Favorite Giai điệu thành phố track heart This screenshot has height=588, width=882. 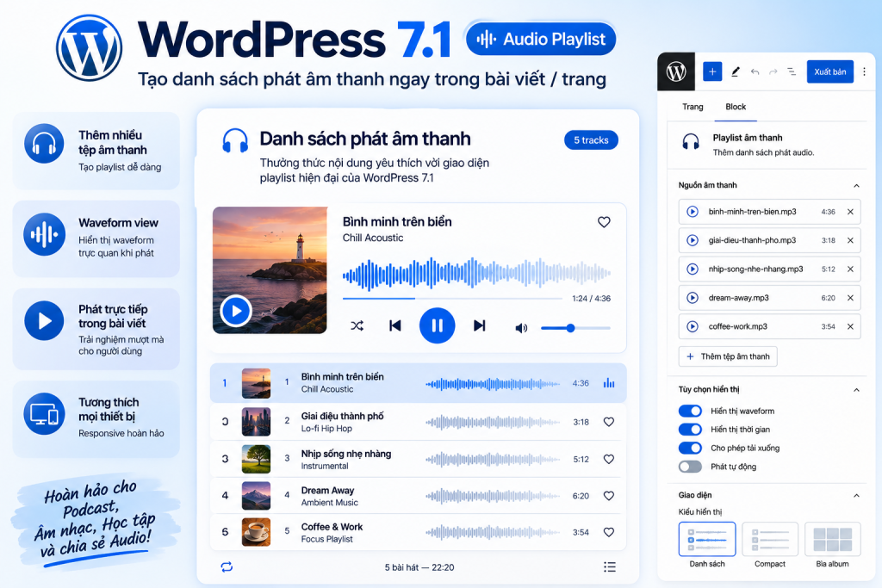[609, 422]
